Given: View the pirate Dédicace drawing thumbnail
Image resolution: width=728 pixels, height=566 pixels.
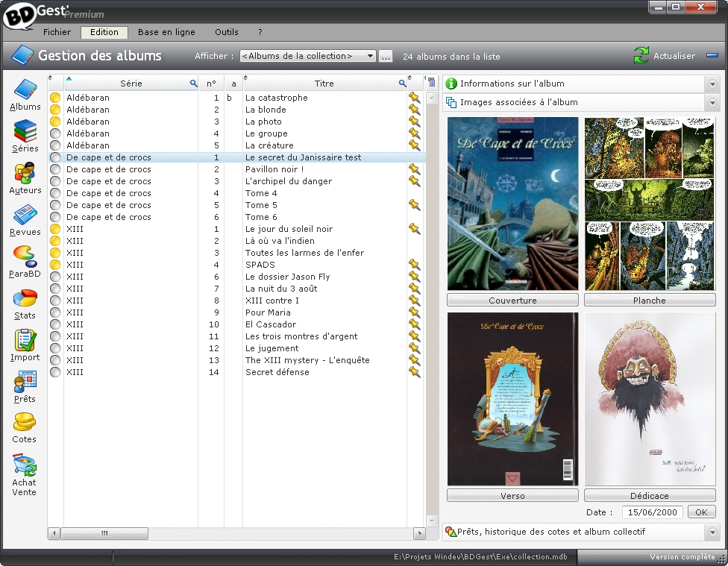Looking at the screenshot, I should [x=650, y=399].
